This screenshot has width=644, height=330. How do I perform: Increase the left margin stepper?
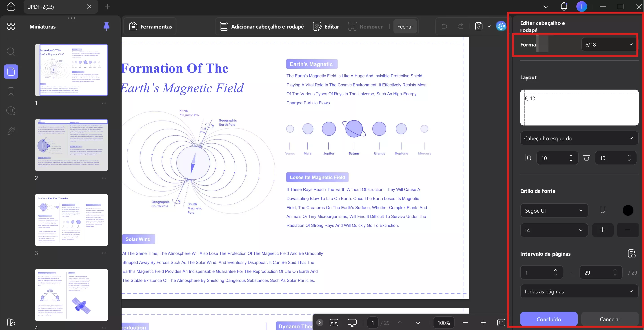(571, 155)
